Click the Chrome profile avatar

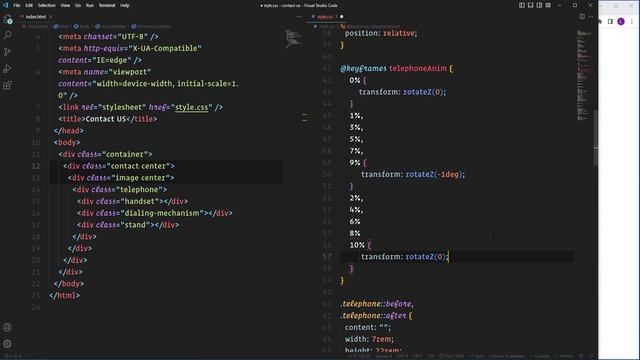click(x=621, y=22)
